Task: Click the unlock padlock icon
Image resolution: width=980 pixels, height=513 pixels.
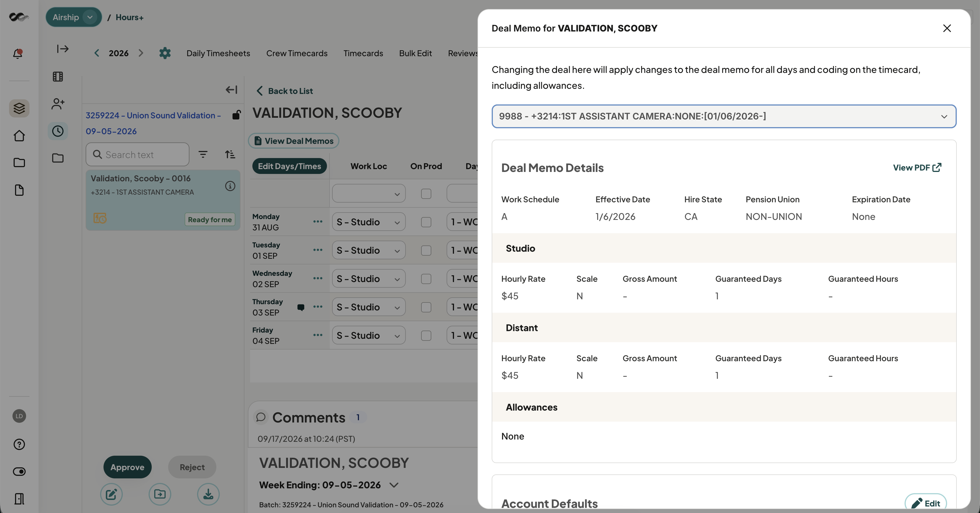Action: pos(236,115)
